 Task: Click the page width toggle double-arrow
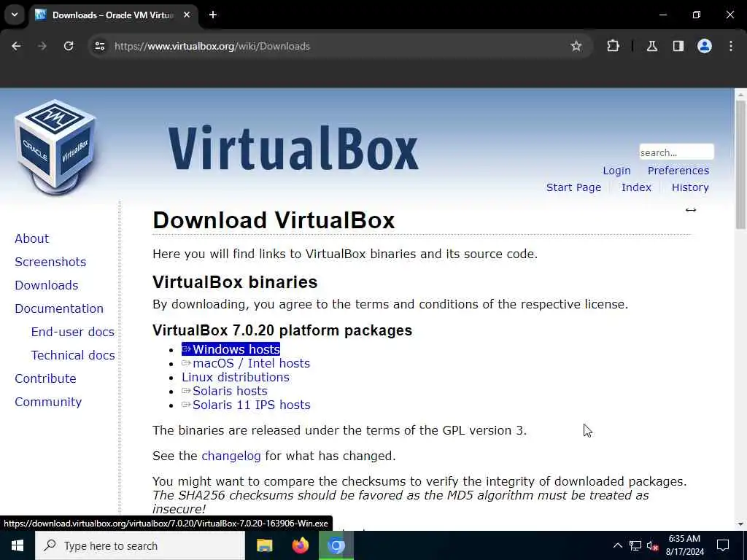click(691, 210)
